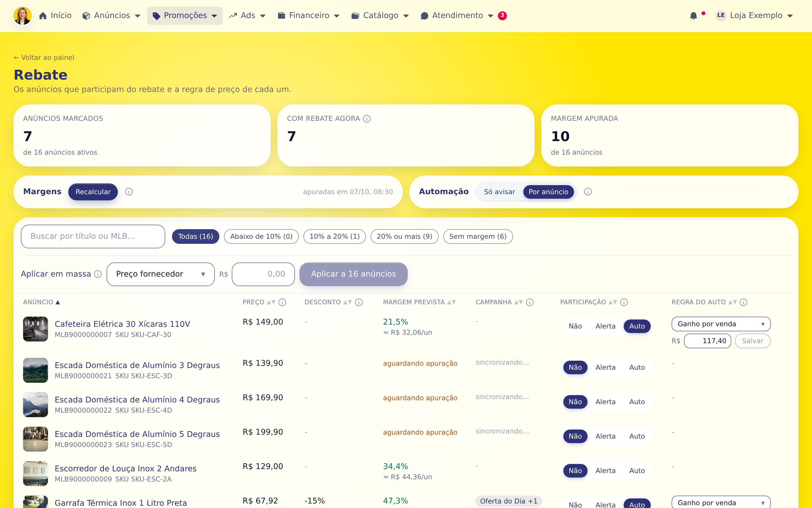
Task: Click the Início home icon
Action: (x=43, y=16)
